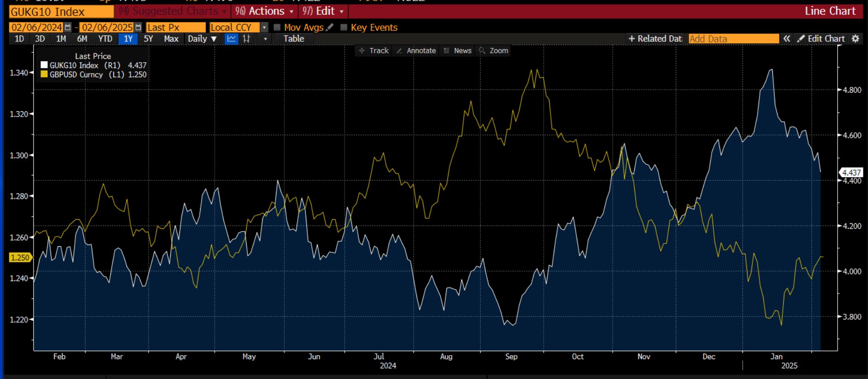Click the Jan month axis label
This screenshot has height=379, width=868.
[776, 356]
